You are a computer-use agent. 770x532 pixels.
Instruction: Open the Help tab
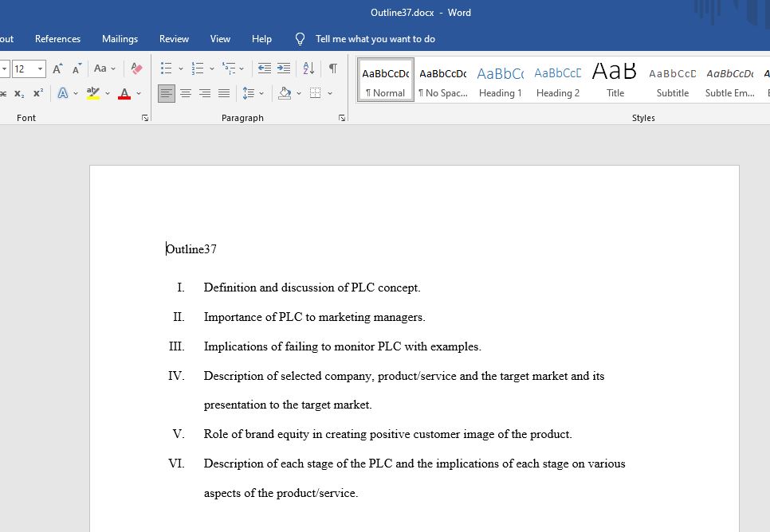(261, 39)
